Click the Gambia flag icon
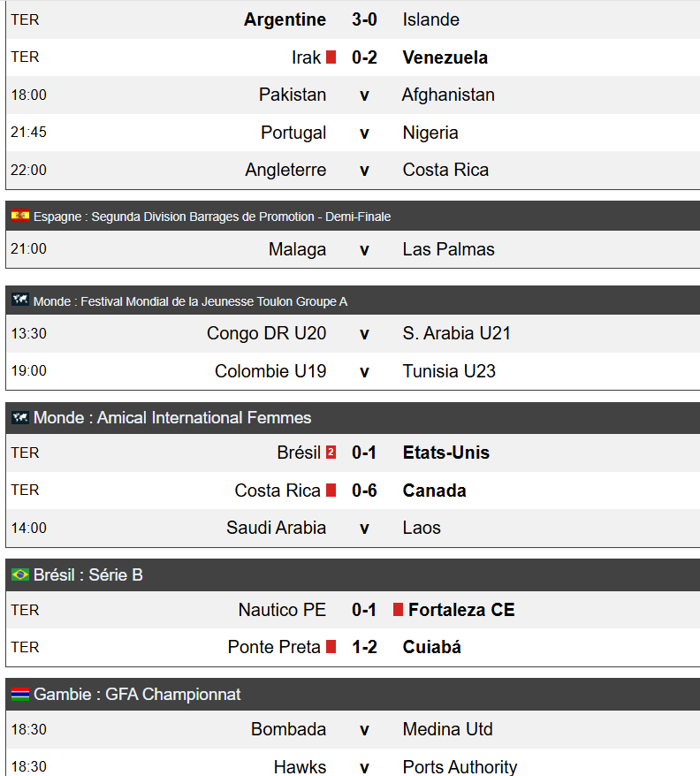Viewport: 700px width, 776px height. pos(20,694)
